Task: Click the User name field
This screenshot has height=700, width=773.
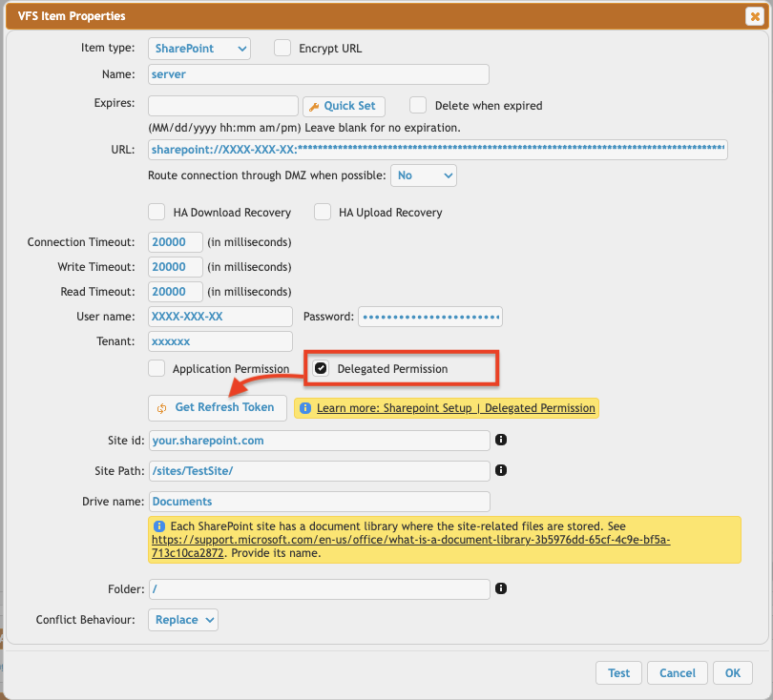Action: [x=220, y=317]
